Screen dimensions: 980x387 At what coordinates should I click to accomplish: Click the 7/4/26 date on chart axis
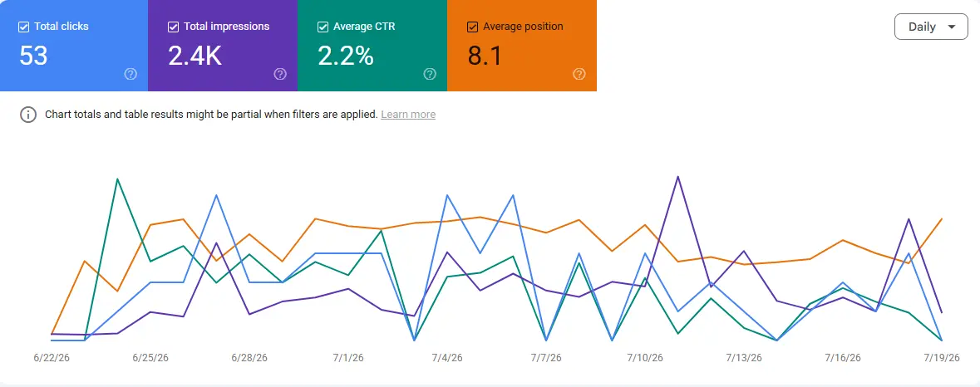click(x=447, y=358)
